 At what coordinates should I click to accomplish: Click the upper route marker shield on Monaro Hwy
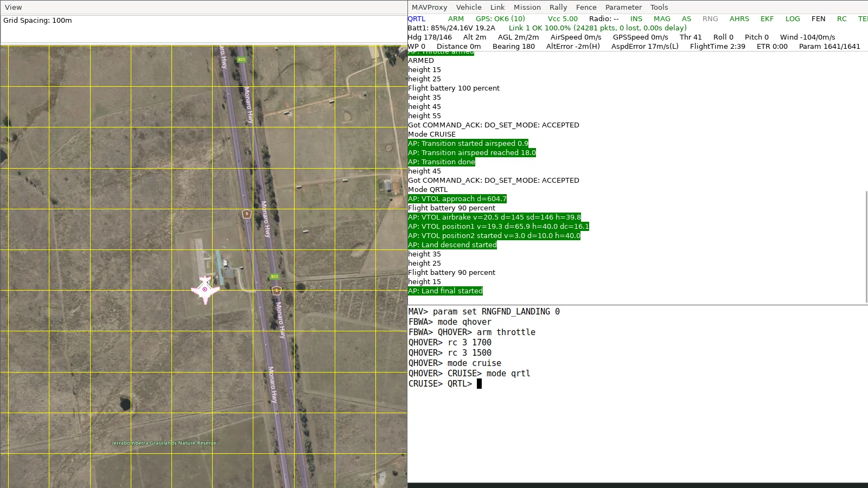pyautogui.click(x=246, y=214)
